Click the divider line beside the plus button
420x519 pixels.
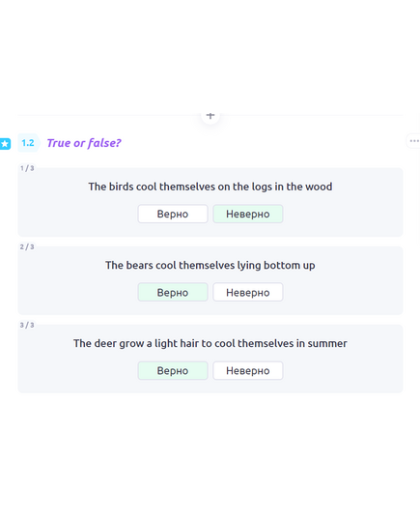click(x=109, y=115)
